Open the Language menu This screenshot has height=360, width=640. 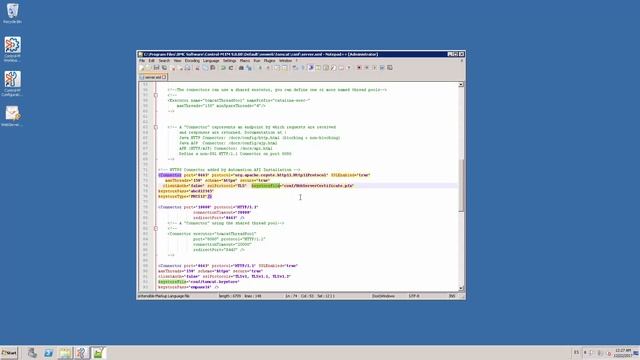(x=211, y=60)
